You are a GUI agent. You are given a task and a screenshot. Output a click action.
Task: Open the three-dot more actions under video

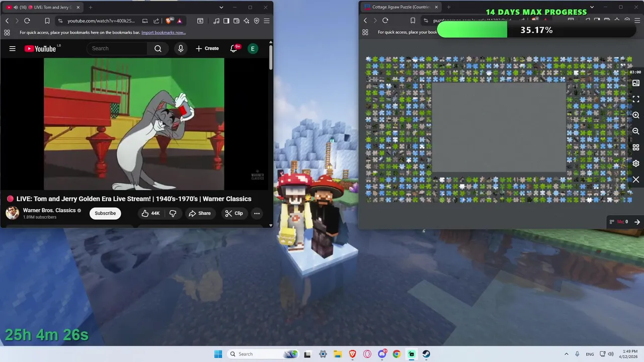[x=257, y=213]
